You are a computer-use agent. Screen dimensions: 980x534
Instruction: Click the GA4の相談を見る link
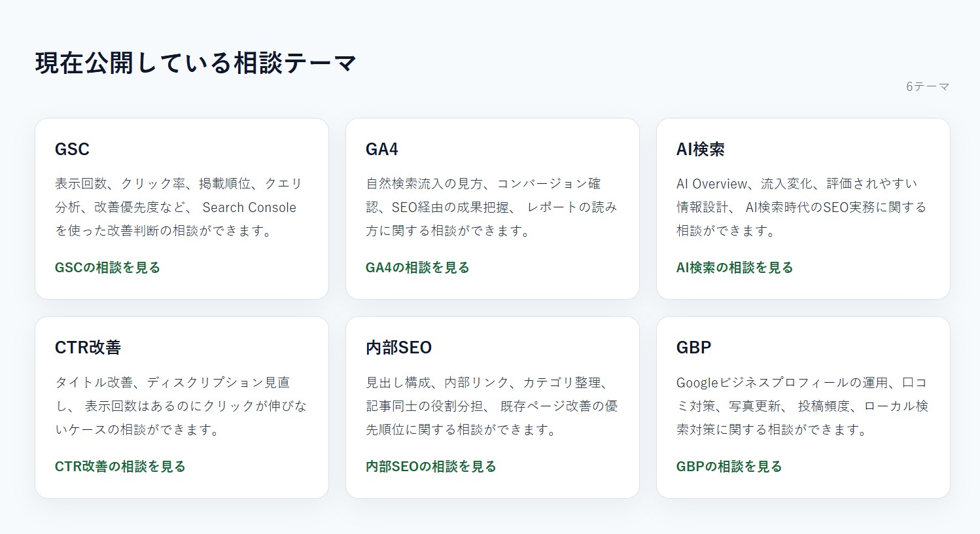coord(417,268)
